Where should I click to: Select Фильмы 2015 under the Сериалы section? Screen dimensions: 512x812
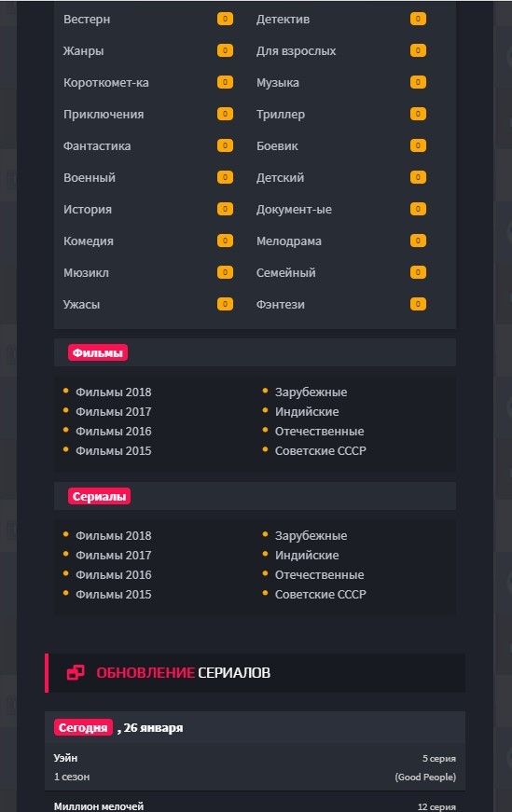[x=114, y=595]
